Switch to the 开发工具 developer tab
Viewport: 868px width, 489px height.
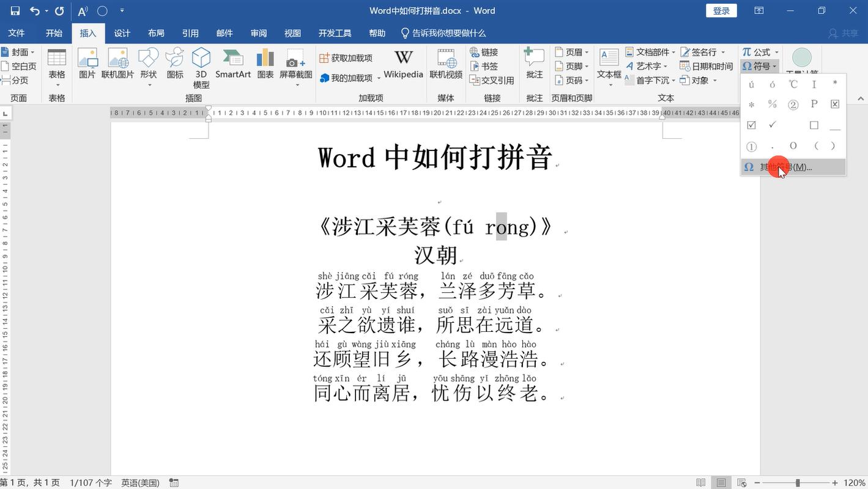[x=335, y=33]
